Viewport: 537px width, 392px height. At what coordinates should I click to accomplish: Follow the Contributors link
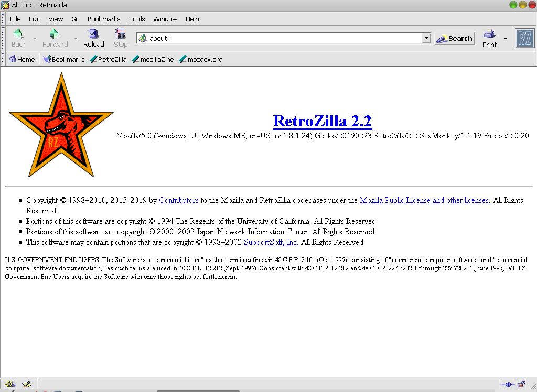(178, 200)
